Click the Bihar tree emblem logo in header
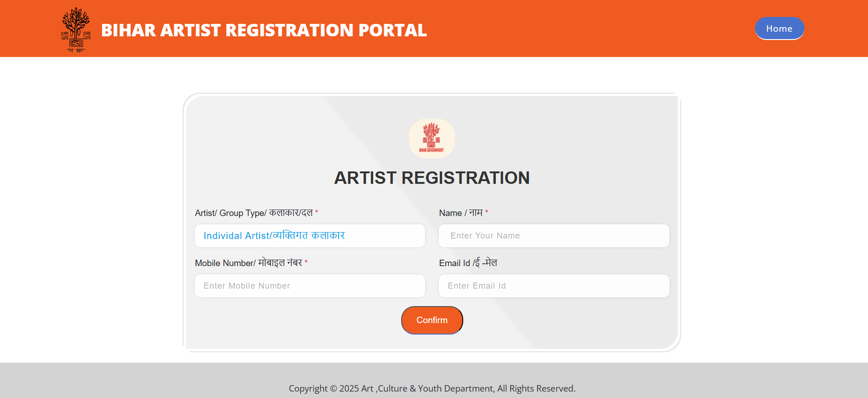The width and height of the screenshot is (868, 398). pos(76,30)
